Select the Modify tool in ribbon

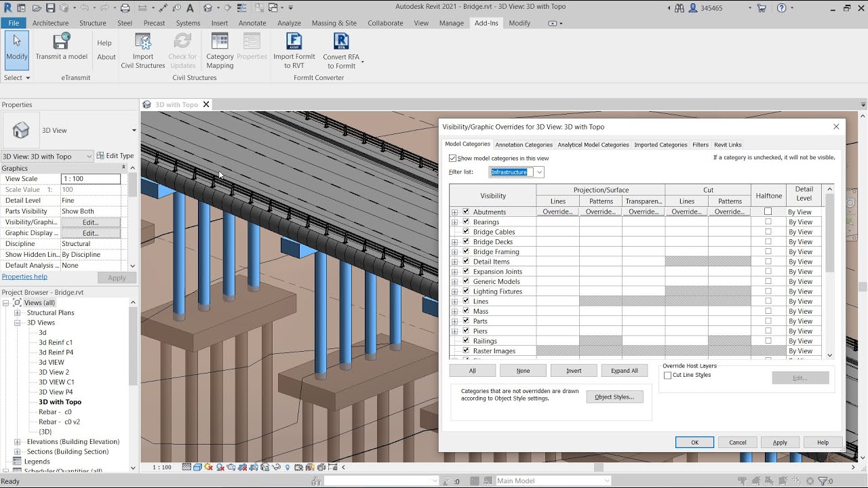[16, 49]
